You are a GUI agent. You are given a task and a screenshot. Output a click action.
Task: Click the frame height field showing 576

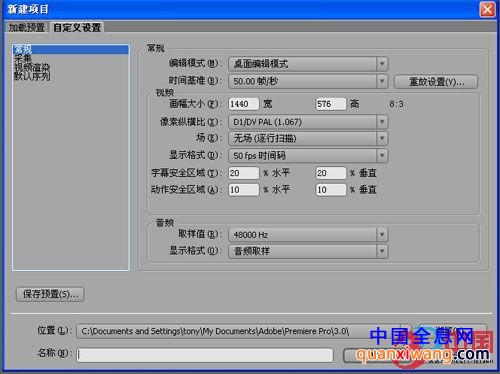click(x=331, y=104)
